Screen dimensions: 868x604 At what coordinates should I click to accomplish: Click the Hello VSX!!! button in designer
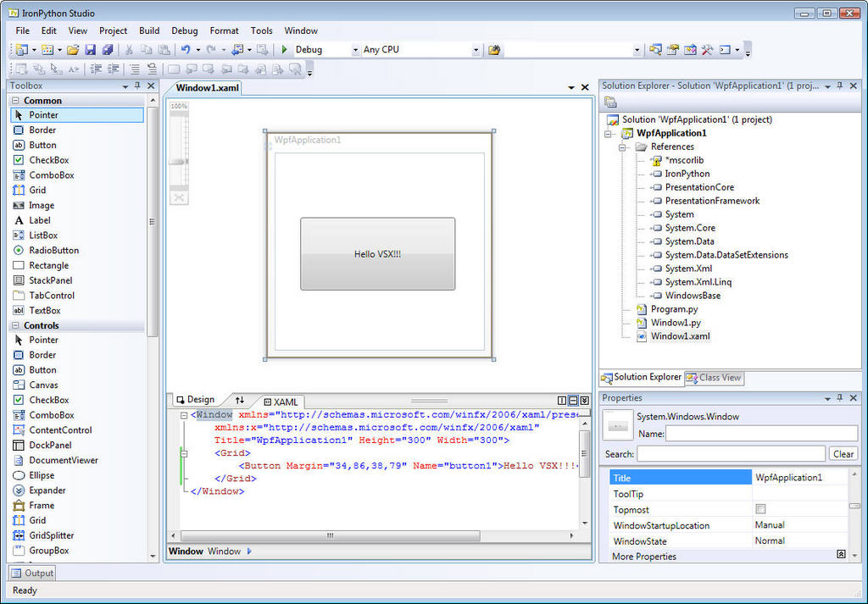pos(377,254)
